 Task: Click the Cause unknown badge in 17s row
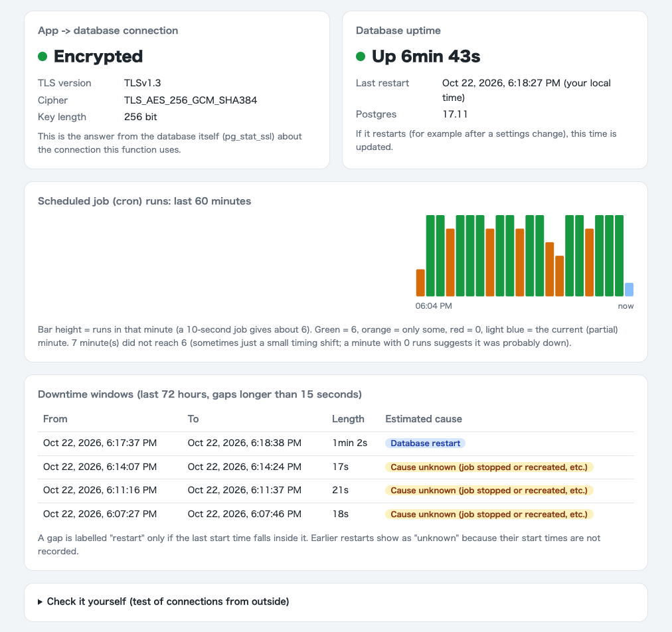[489, 467]
